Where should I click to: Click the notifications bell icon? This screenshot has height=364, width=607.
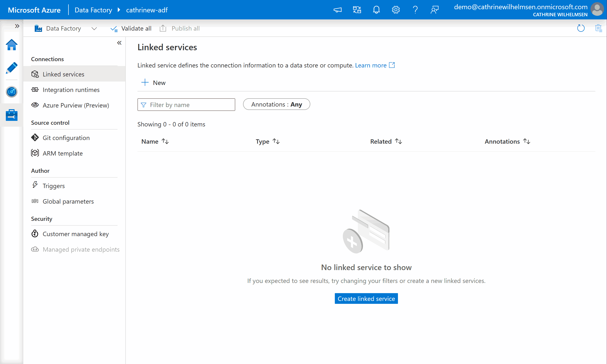376,10
